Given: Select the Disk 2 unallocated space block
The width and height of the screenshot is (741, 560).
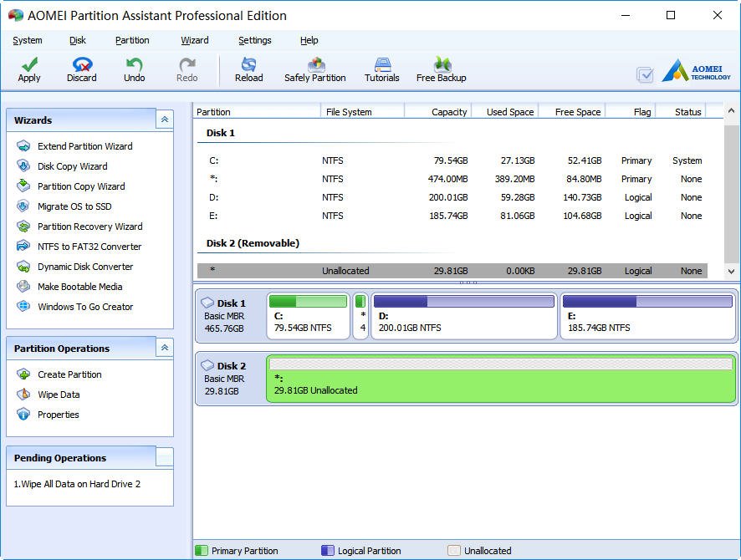Looking at the screenshot, I should point(500,379).
